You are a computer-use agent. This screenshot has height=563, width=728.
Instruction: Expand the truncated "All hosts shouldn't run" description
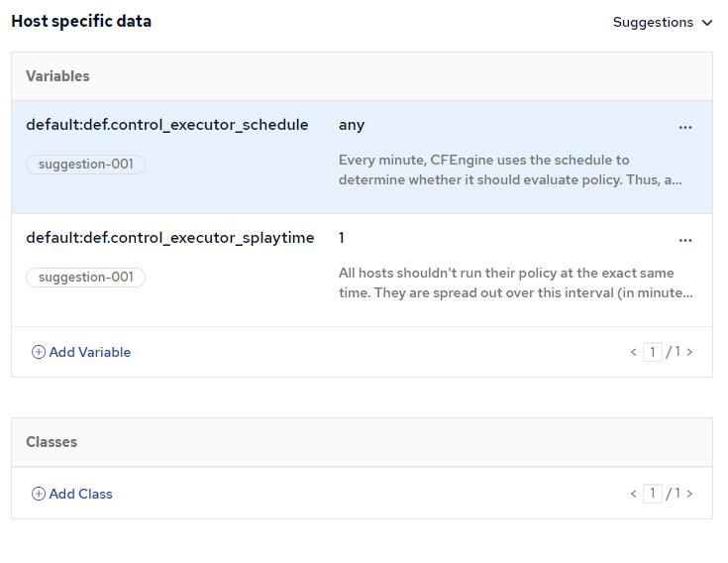515,282
